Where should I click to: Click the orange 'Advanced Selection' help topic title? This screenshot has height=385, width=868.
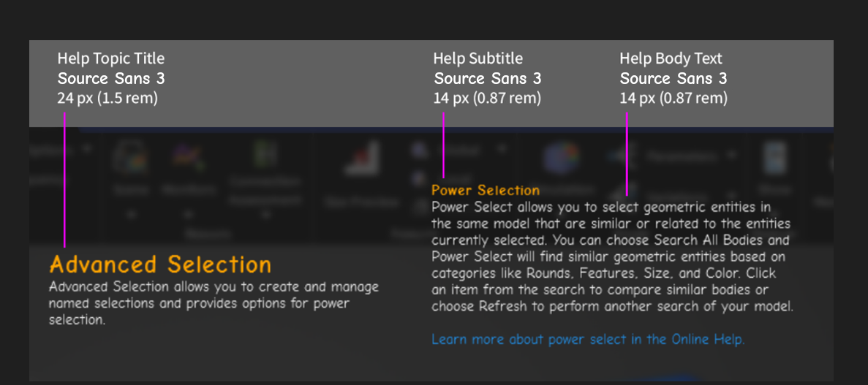161,264
